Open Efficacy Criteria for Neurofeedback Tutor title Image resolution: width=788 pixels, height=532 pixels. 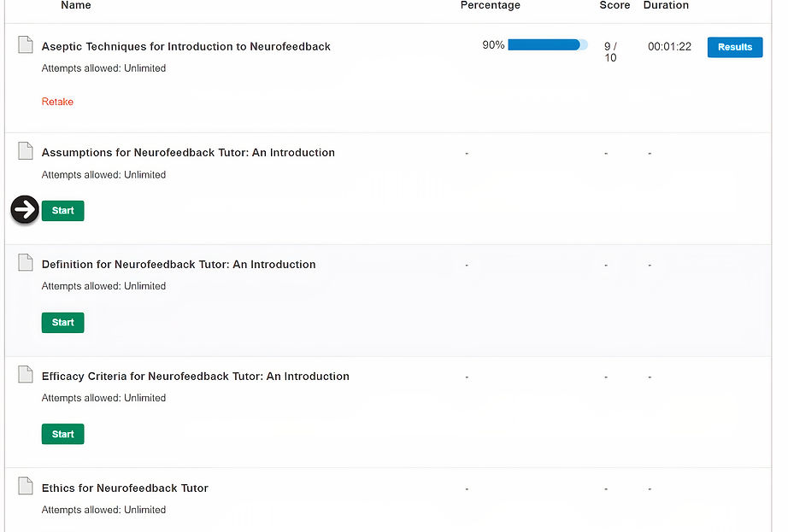pyautogui.click(x=196, y=377)
